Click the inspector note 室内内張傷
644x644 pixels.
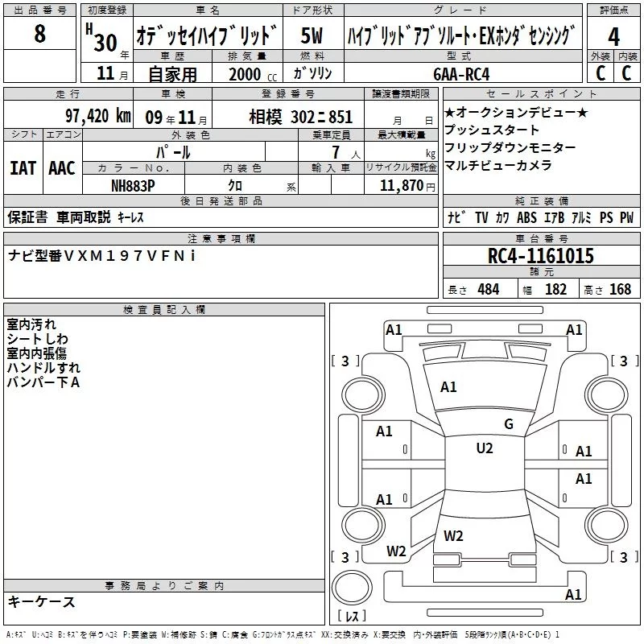[36, 353]
